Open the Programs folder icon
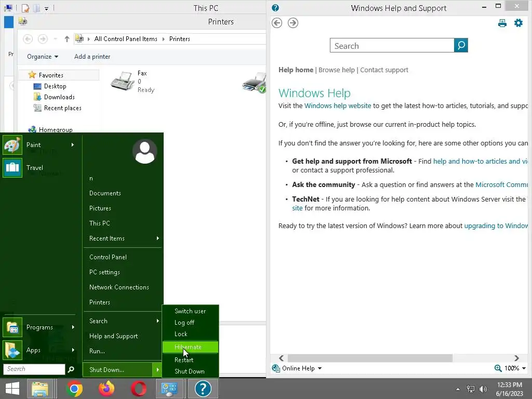The width and height of the screenshot is (532, 399). [x=12, y=327]
